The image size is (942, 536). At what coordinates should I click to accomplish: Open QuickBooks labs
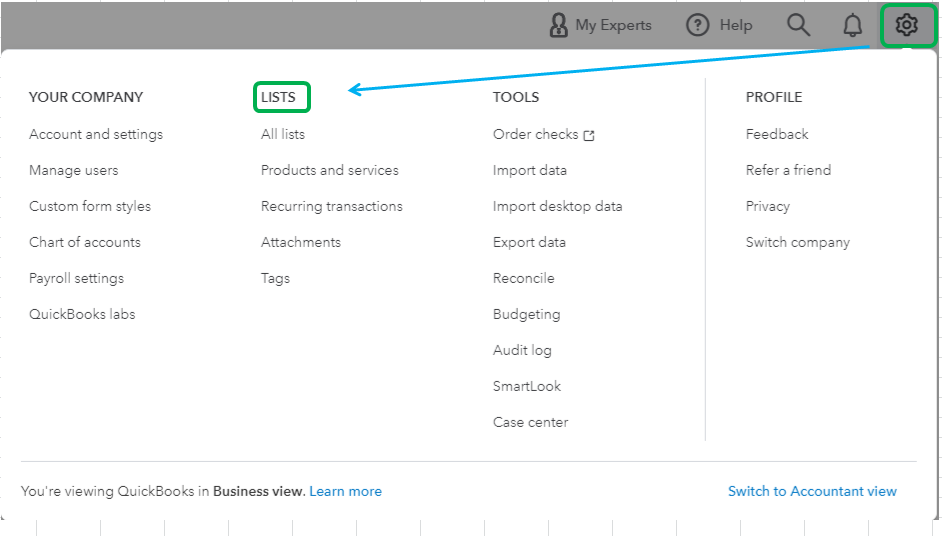click(82, 314)
